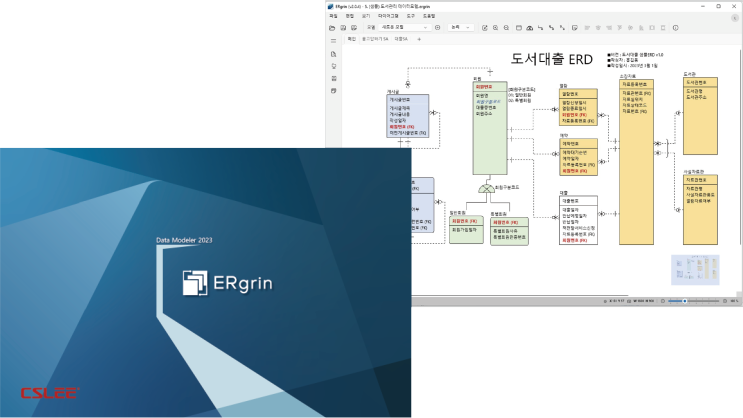Select the note/memo tool icon

click(574, 28)
